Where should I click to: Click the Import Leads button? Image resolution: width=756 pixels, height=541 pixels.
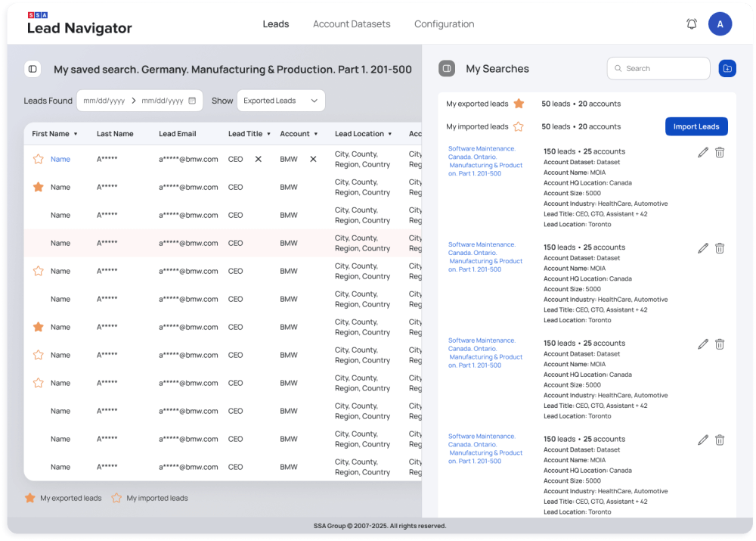[696, 126]
